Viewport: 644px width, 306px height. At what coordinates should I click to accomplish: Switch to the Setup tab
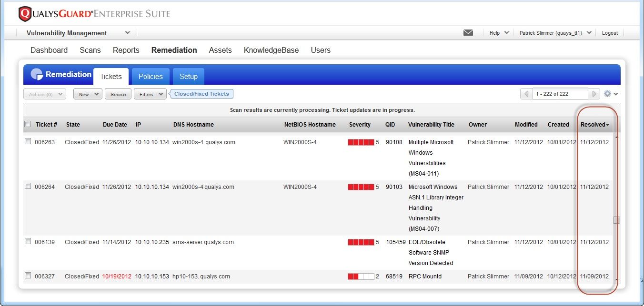point(189,77)
